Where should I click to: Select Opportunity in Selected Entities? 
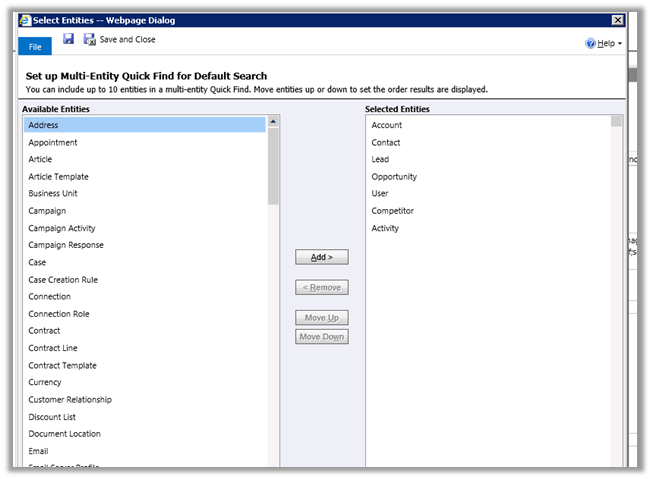[394, 177]
